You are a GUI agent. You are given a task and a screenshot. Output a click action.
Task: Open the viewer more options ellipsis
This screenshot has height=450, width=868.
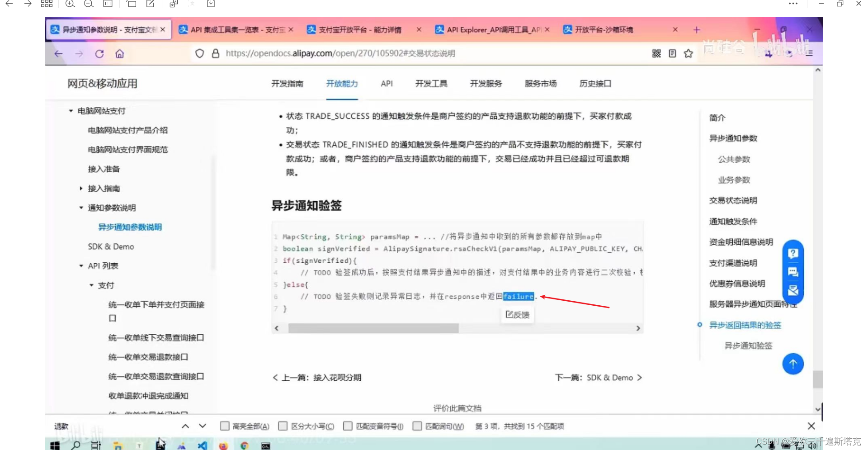[793, 4]
